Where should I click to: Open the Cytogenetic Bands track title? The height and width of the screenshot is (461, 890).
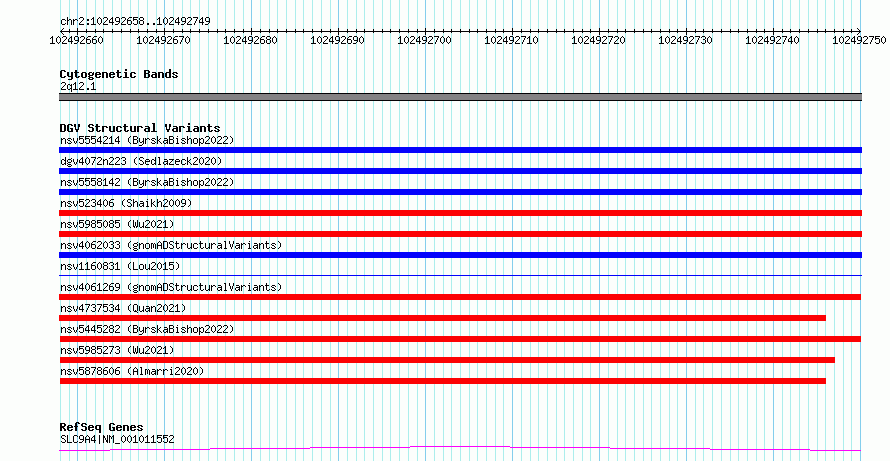(x=119, y=74)
